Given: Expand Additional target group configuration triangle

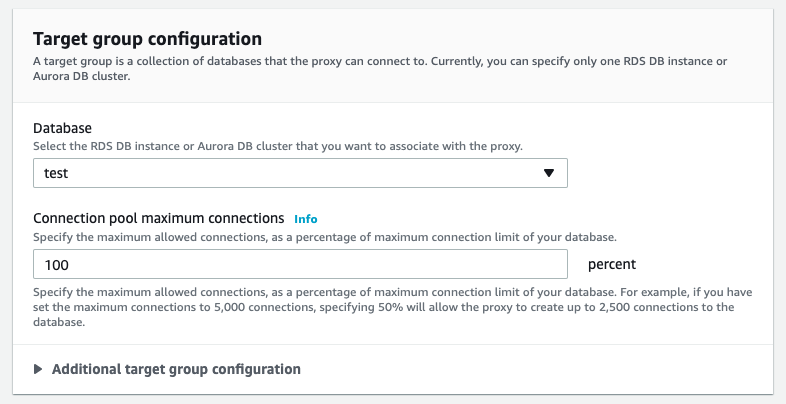Looking at the screenshot, I should [38, 369].
